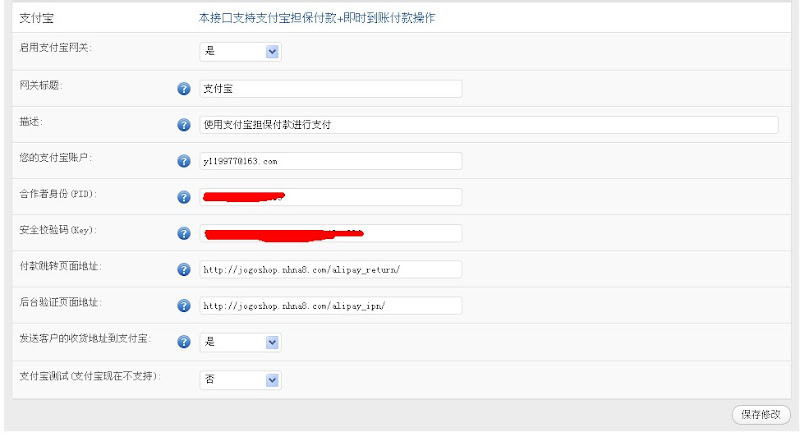Click the 支付宝 section heading

point(36,18)
